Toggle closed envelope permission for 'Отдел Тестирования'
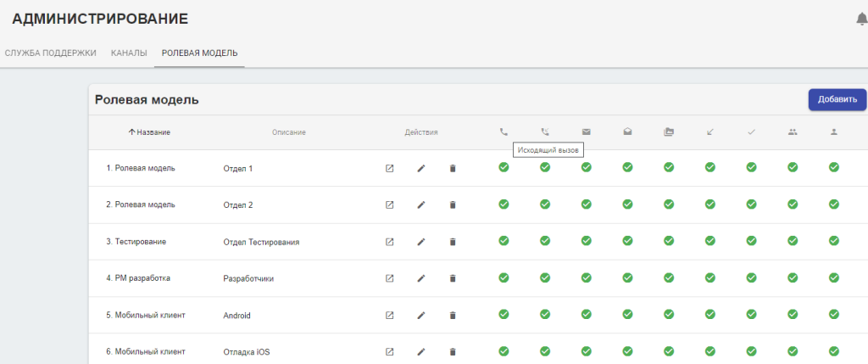The height and width of the screenshot is (364, 868). pos(586,241)
